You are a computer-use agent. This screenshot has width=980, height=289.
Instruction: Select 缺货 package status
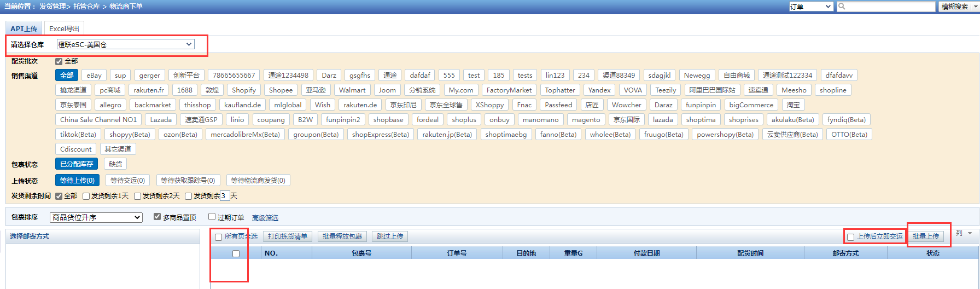[115, 164]
